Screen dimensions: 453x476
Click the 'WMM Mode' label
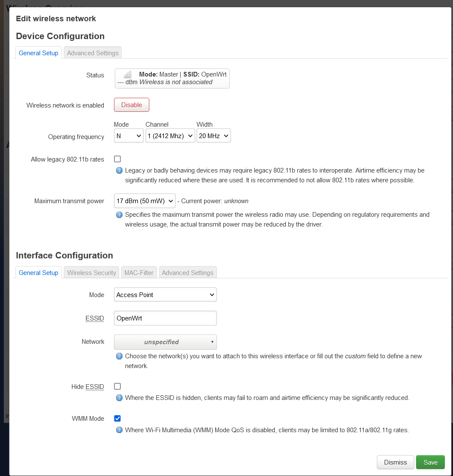click(x=88, y=419)
